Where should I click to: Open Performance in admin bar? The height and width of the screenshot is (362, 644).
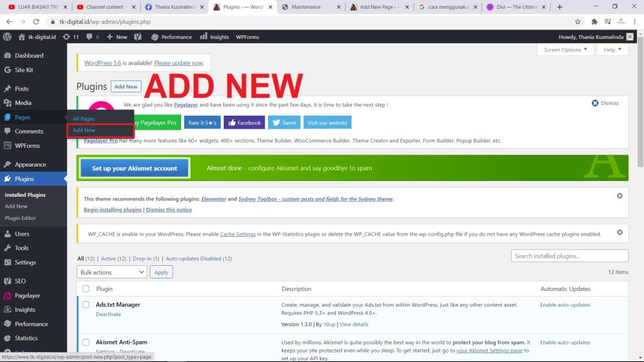tap(171, 37)
